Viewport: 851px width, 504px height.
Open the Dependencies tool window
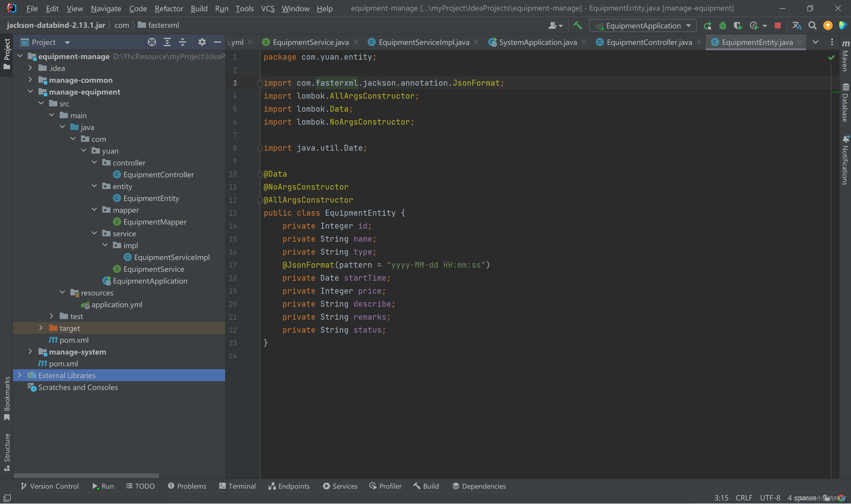[x=479, y=486]
